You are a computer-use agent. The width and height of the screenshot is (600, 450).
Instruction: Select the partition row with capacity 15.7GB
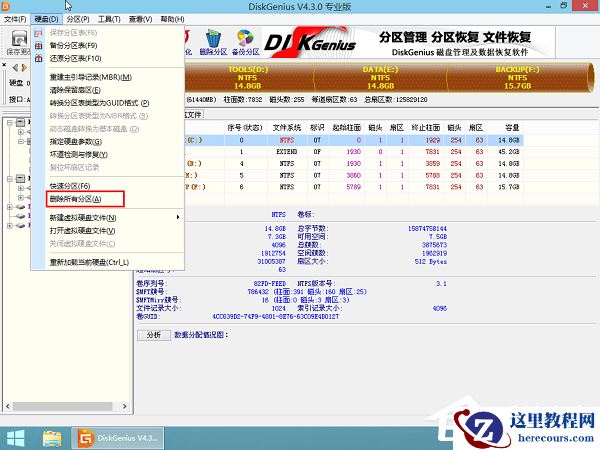(x=354, y=187)
